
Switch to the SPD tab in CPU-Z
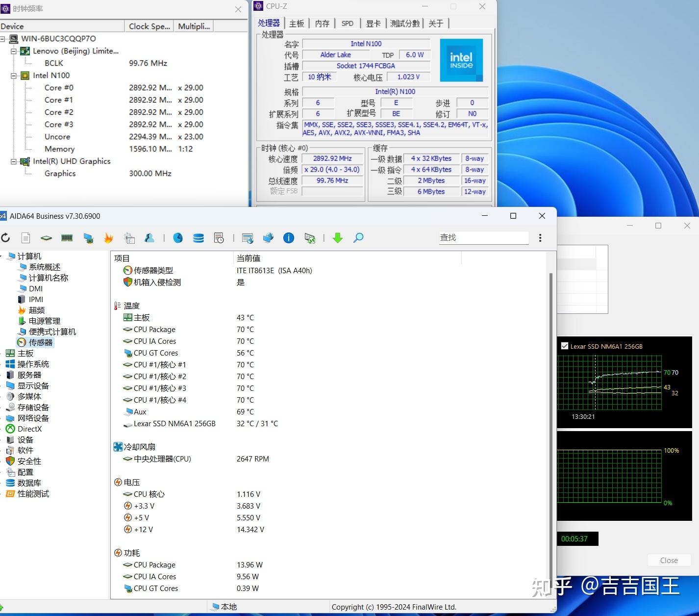[x=348, y=23]
